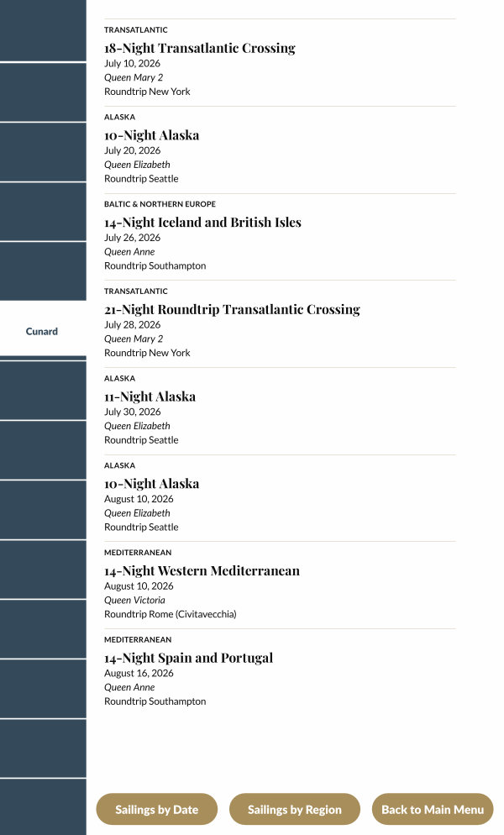
Task: Click the Roundtrip Rome (Civitavecchia) port text
Action: (170, 614)
